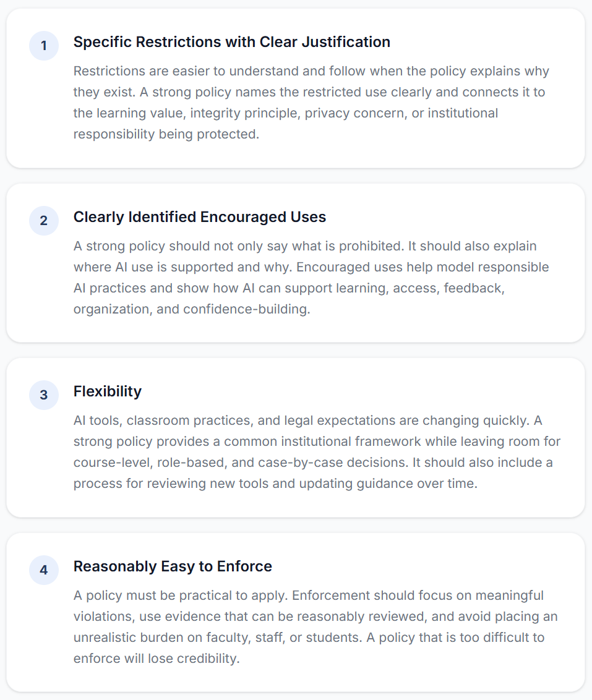This screenshot has width=592, height=700.
Task: Click the paragraph starting 'AI tools, classroom practices'
Action: click(x=317, y=452)
